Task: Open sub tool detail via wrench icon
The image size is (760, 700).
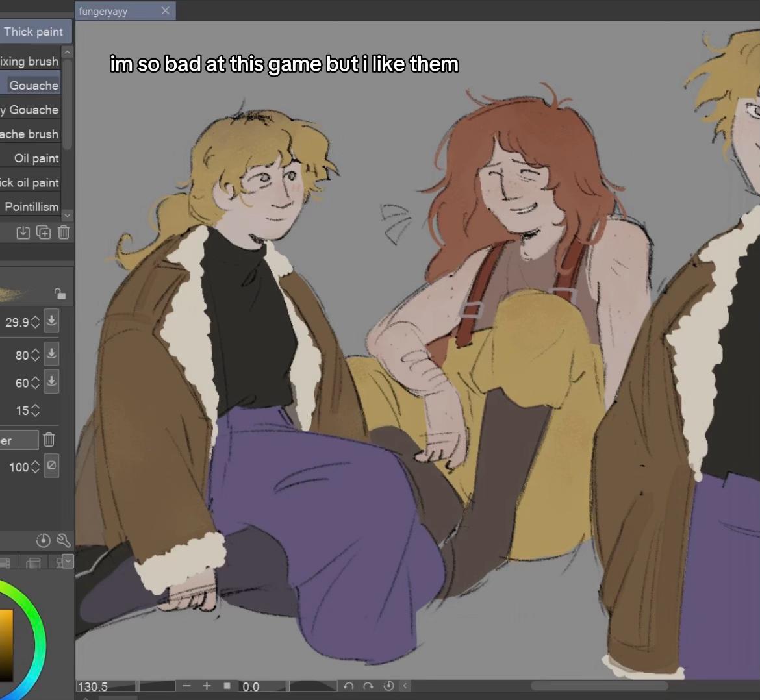Action: tap(64, 540)
